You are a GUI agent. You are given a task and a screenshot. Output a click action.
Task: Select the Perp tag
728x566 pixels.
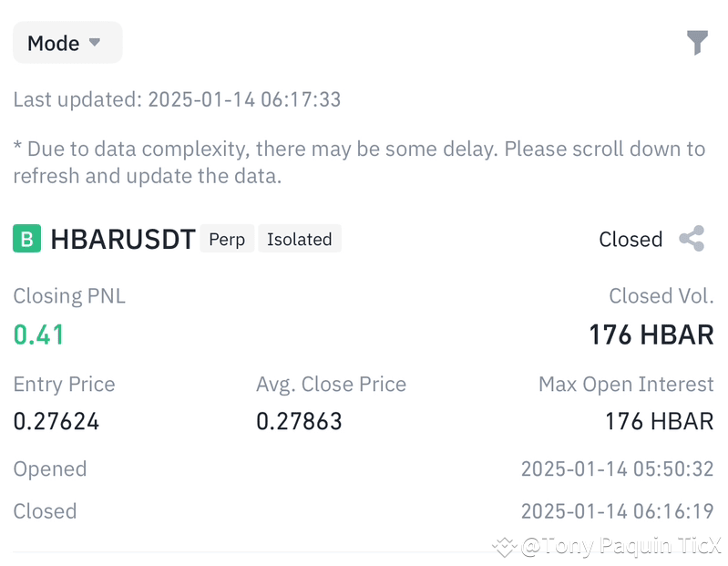(x=227, y=239)
